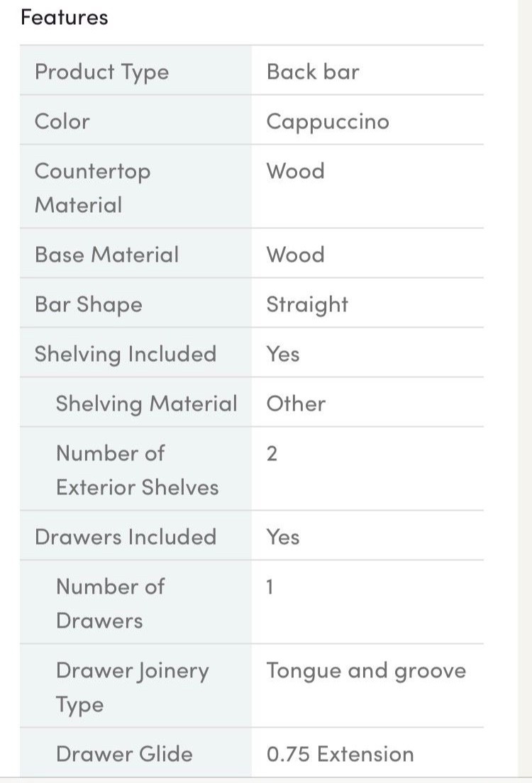Click the 0.75 Extension drawer glide value
Screen dimensions: 532x783
pyautogui.click(x=340, y=754)
